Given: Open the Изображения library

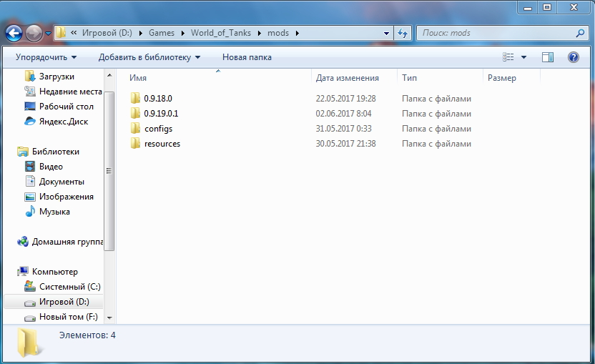Looking at the screenshot, I should coord(66,197).
